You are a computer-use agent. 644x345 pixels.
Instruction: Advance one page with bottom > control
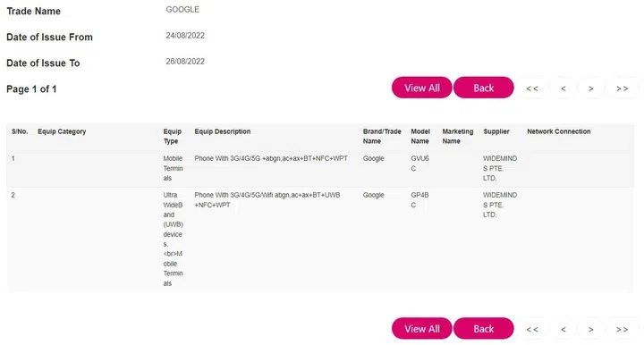coord(590,329)
